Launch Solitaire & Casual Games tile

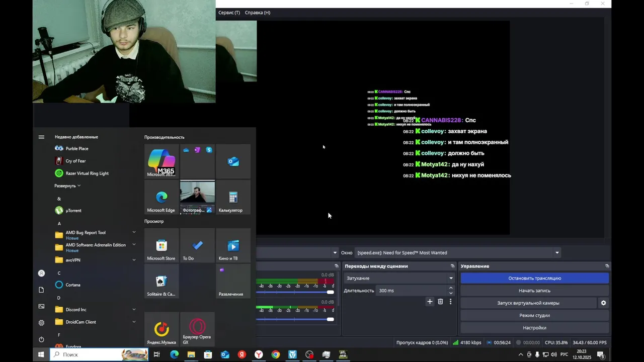coord(162,281)
